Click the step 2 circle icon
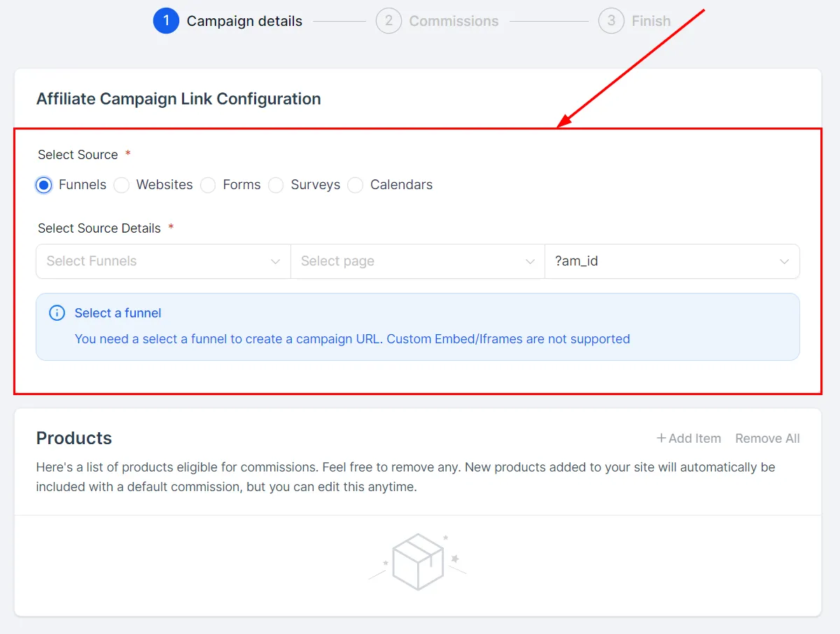Image resolution: width=840 pixels, height=634 pixels. pos(388,21)
